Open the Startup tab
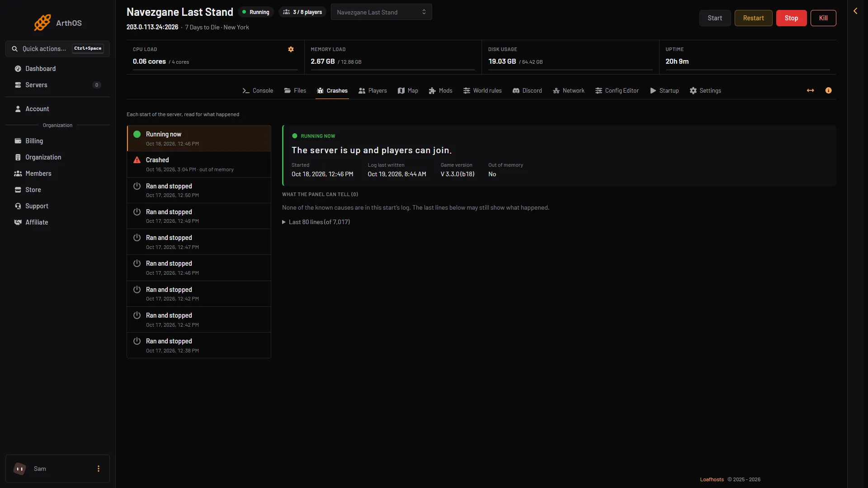Image resolution: width=868 pixels, height=488 pixels. click(x=664, y=91)
